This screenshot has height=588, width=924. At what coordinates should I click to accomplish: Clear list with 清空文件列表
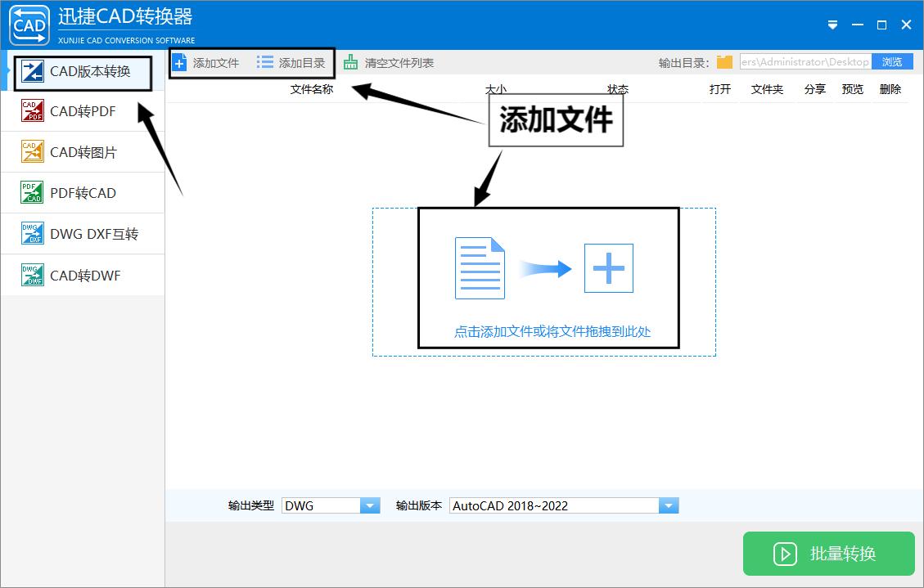click(x=389, y=63)
